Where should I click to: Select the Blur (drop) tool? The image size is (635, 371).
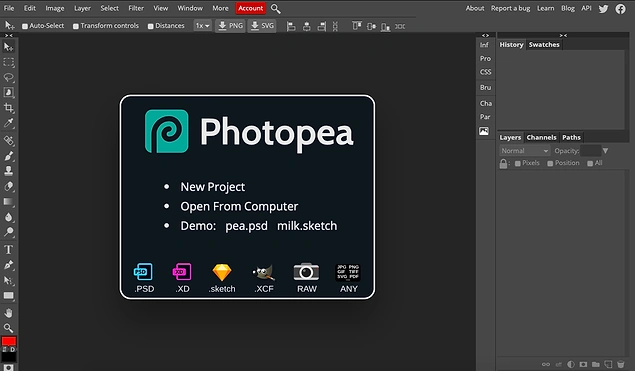click(9, 217)
